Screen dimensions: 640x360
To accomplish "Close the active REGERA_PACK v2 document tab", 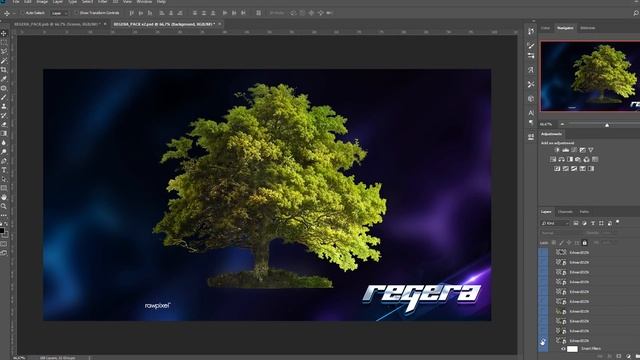I will coord(220,24).
